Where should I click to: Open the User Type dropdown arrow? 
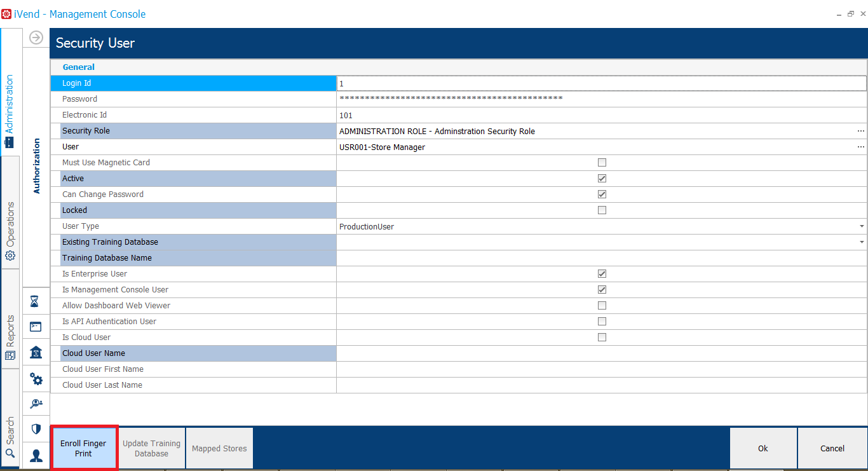(x=862, y=226)
